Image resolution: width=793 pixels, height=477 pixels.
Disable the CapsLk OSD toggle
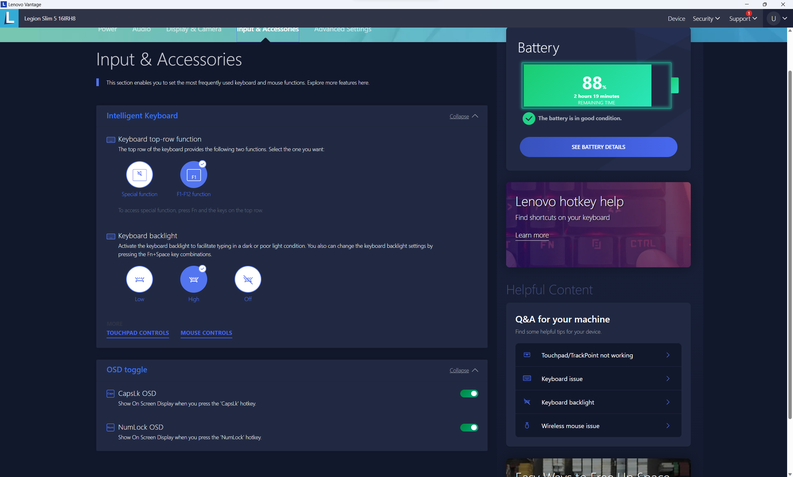(468, 394)
